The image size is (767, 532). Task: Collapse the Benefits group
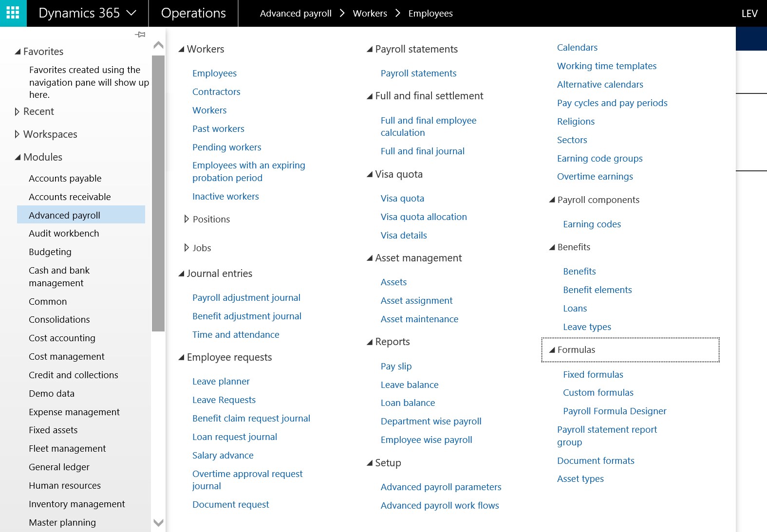pos(552,247)
